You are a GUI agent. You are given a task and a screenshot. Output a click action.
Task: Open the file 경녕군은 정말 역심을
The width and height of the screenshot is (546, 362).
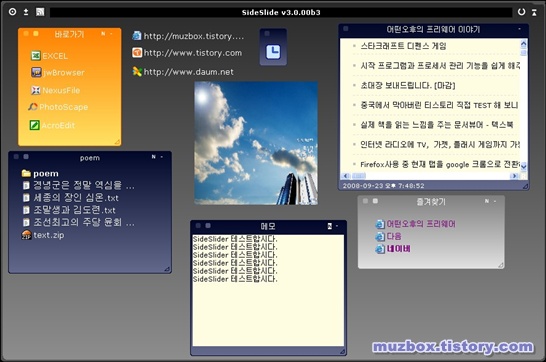click(x=78, y=185)
